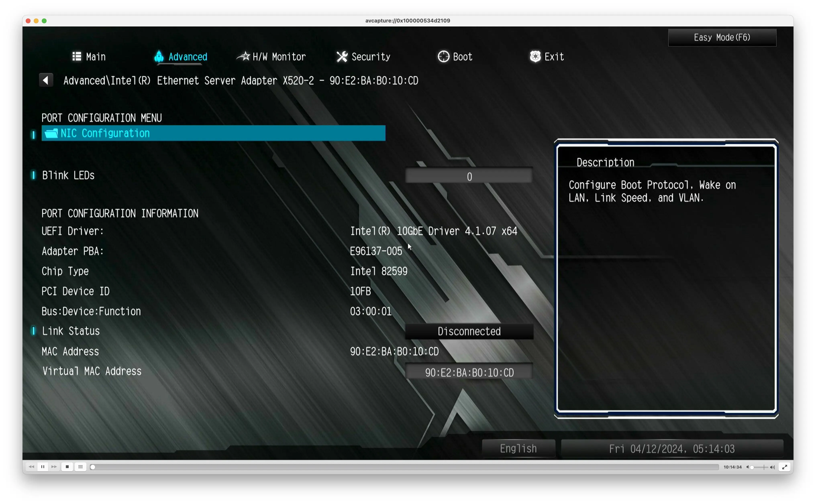Click the mute speaker icon
This screenshot has width=816, height=504.
[747, 467]
